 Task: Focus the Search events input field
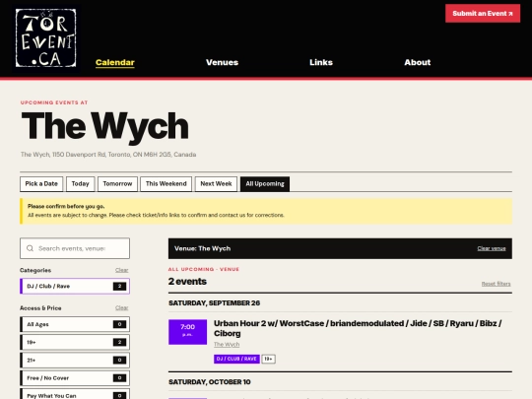[75, 248]
